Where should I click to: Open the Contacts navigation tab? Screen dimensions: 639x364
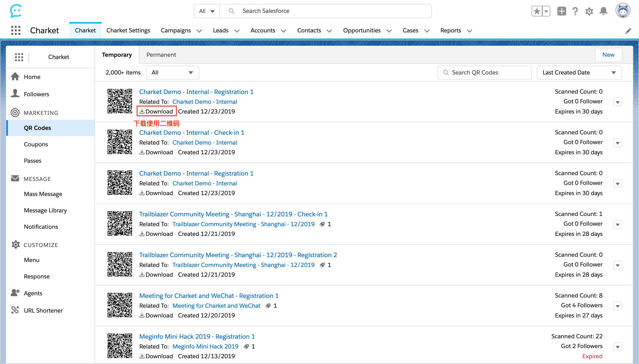pos(309,30)
